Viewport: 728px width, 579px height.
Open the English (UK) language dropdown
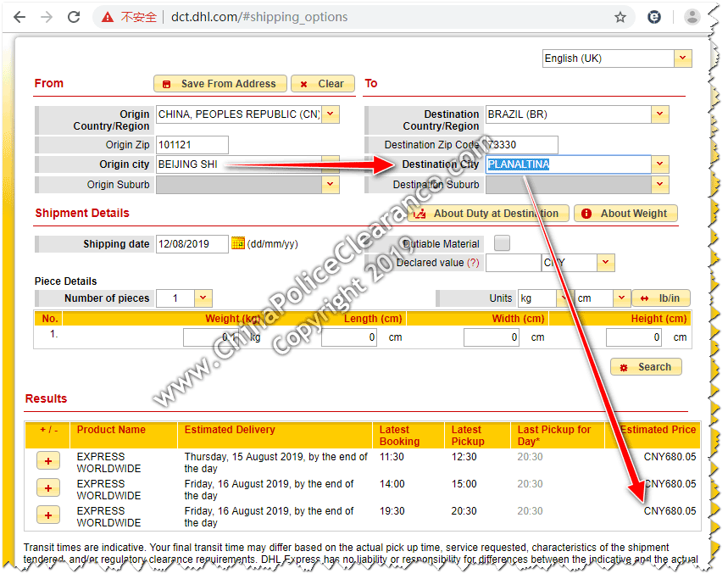pyautogui.click(x=682, y=58)
